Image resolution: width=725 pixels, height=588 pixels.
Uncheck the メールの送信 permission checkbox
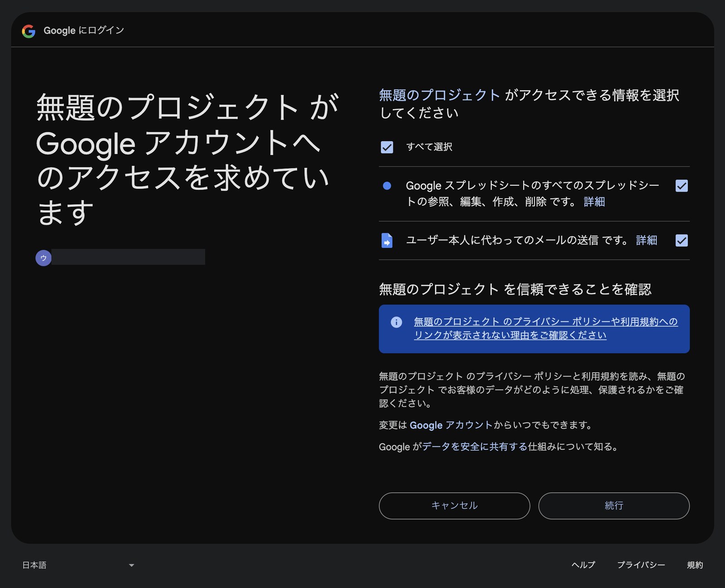(681, 241)
